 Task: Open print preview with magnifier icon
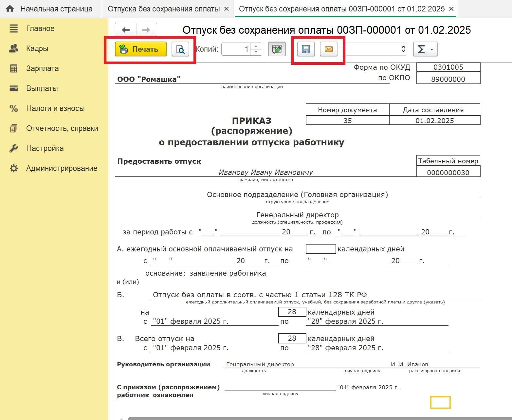(180, 49)
